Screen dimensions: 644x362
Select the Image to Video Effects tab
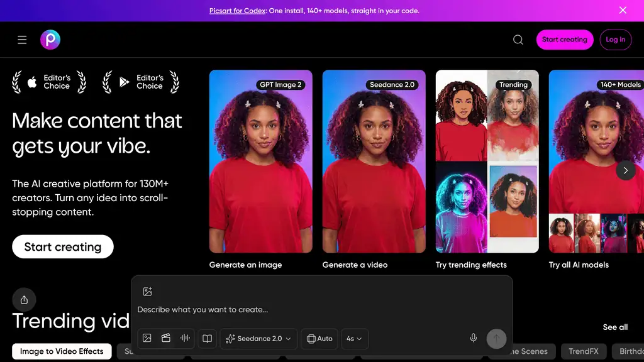tap(62, 351)
